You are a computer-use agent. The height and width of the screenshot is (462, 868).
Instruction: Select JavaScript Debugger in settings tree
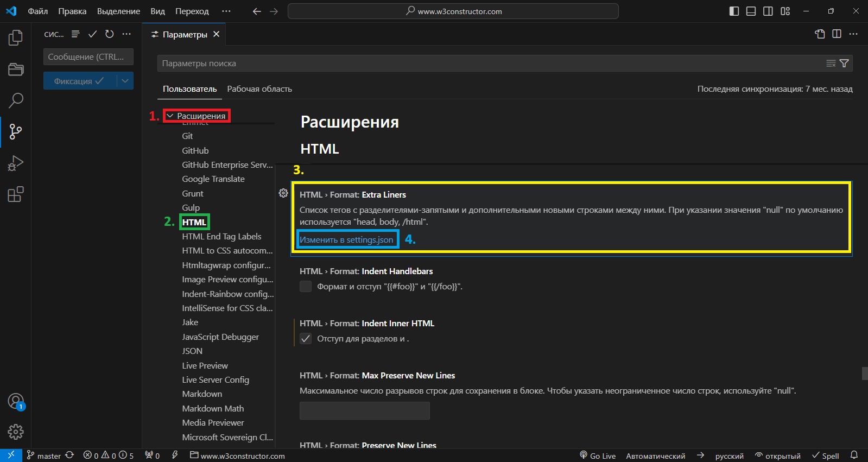tap(220, 337)
